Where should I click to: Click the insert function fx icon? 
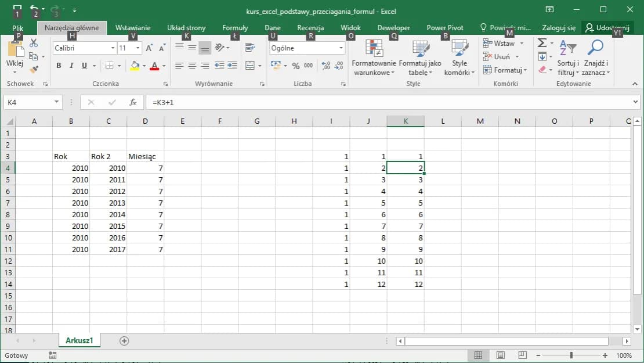click(x=133, y=102)
